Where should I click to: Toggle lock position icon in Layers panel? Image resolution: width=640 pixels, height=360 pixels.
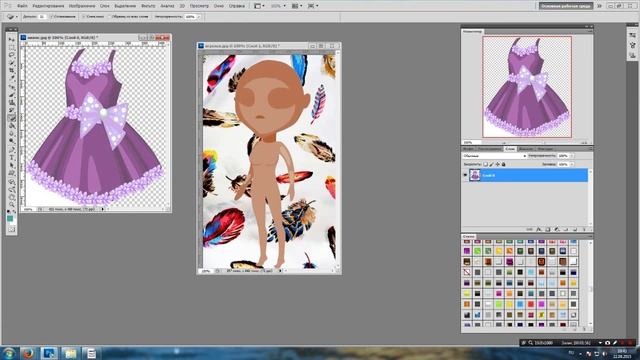point(498,164)
